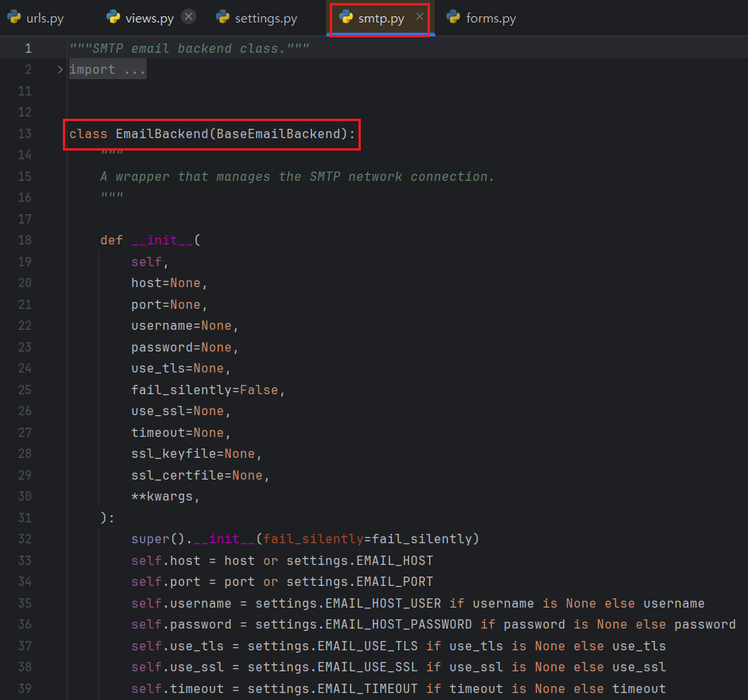Click the super() call on line 32
The image size is (748, 700).
151,539
